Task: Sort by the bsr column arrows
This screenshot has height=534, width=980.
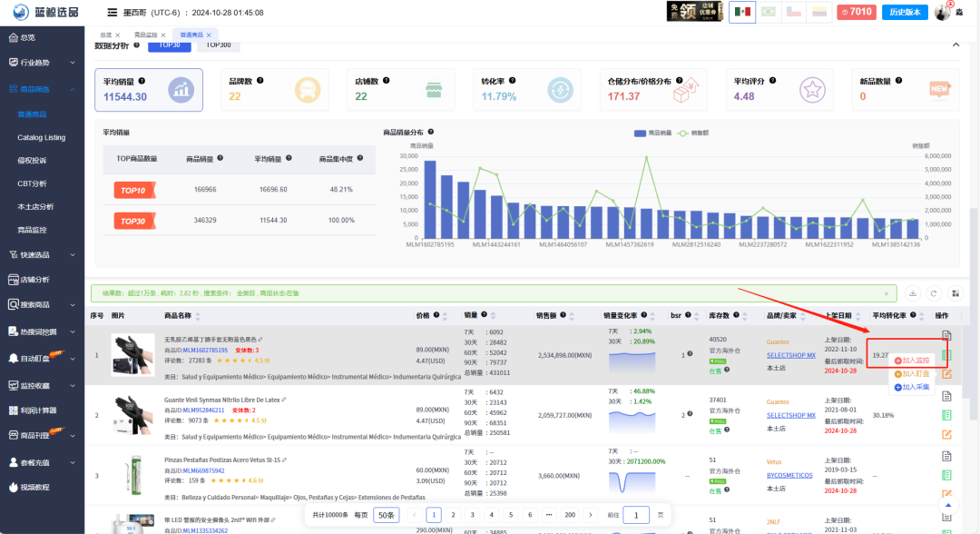Action: click(696, 316)
